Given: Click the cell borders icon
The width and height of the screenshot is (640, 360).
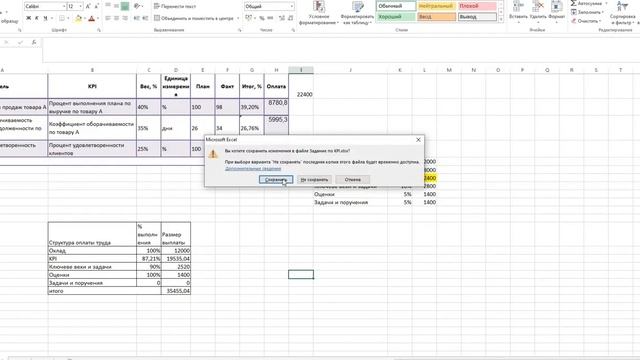Looking at the screenshot, I should [62, 18].
